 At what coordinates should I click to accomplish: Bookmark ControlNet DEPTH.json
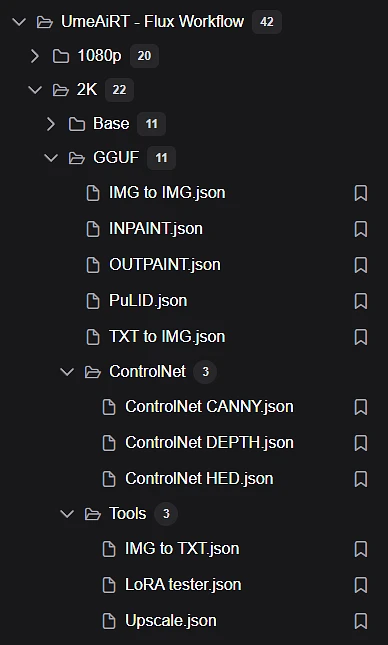tap(361, 443)
